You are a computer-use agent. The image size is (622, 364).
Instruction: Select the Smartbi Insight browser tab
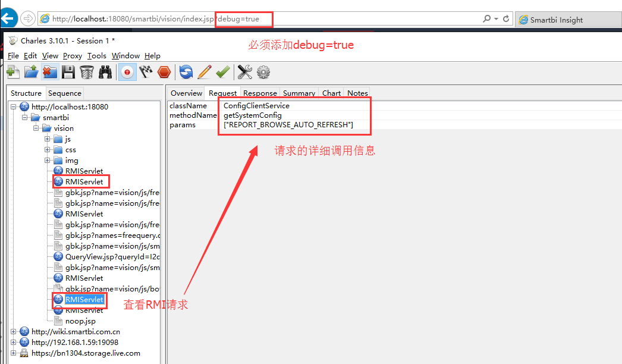(x=568, y=20)
